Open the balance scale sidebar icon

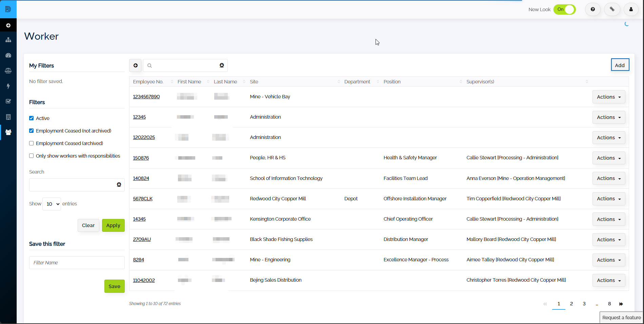coord(8,70)
